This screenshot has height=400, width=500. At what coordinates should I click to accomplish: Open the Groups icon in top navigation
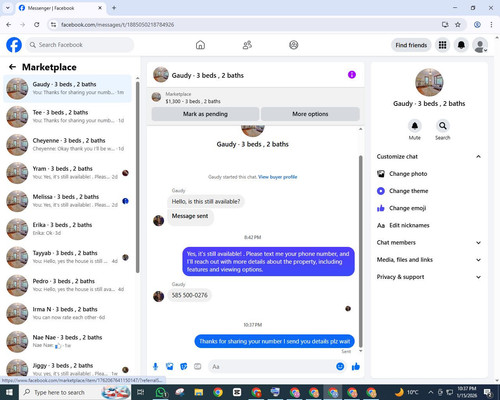tap(294, 45)
